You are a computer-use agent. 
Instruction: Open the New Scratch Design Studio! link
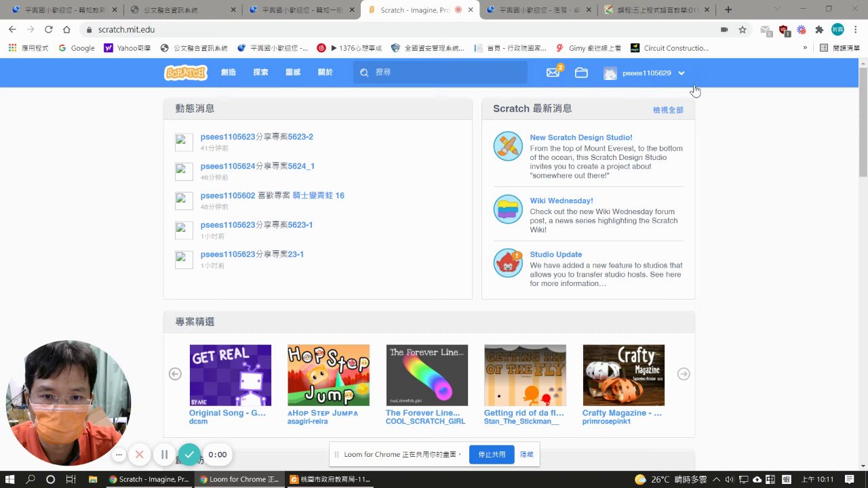point(581,138)
